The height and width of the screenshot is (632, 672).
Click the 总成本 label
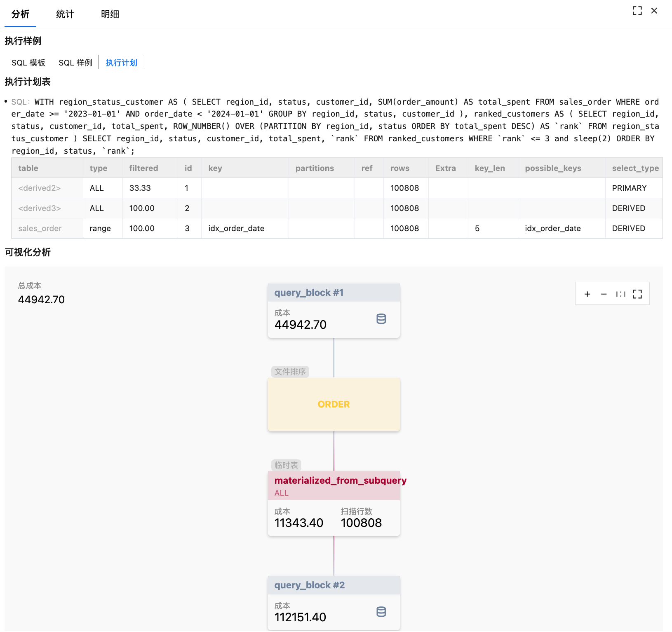[30, 286]
